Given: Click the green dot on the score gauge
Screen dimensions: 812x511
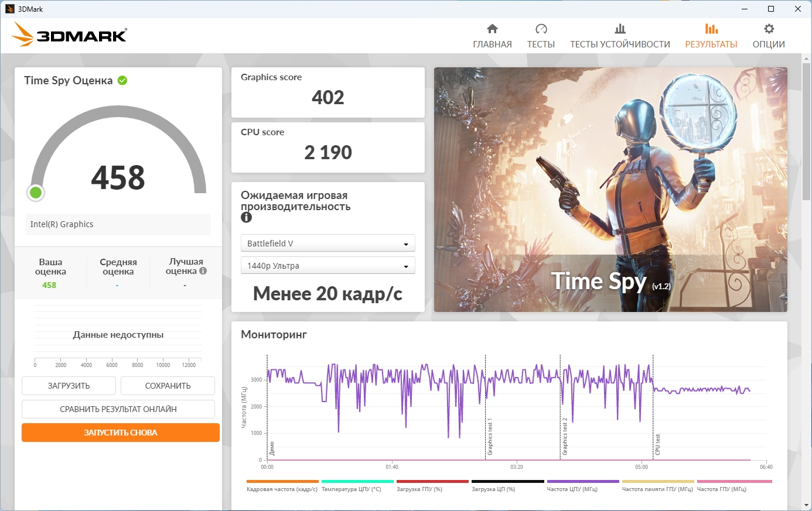Looking at the screenshot, I should 36,192.
